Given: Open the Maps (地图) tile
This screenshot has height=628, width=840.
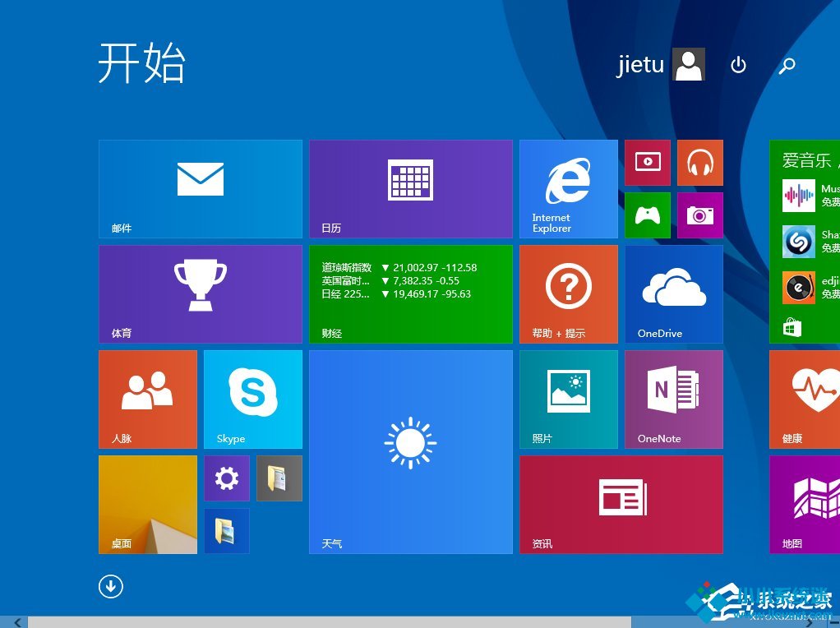Looking at the screenshot, I should (x=805, y=504).
